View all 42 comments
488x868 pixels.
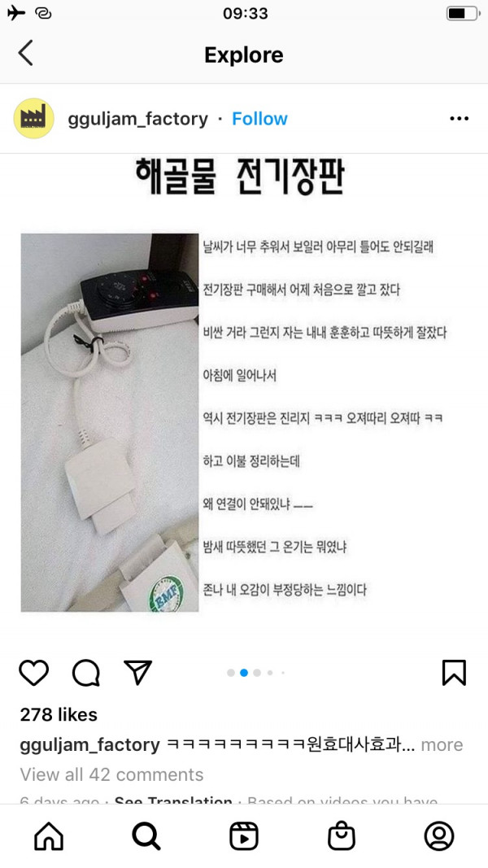click(x=111, y=774)
